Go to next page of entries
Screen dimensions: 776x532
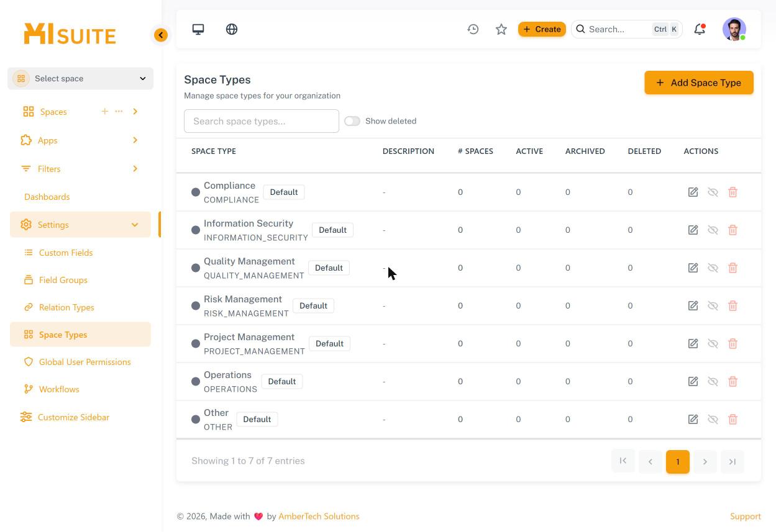[x=705, y=462]
